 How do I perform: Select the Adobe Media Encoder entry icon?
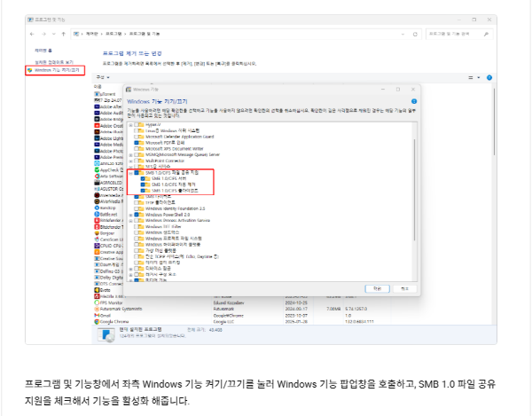tap(97, 145)
